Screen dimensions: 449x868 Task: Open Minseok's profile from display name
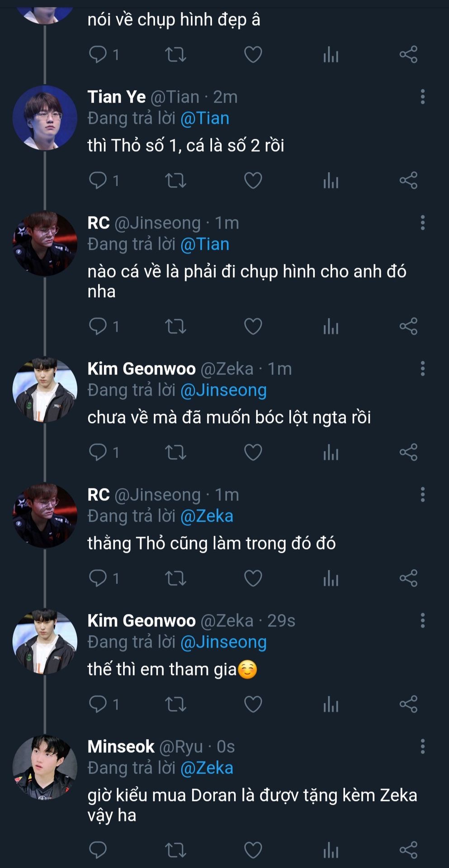(121, 746)
